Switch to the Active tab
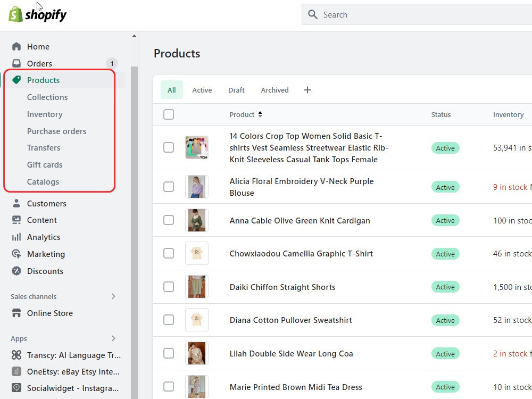 tap(202, 90)
